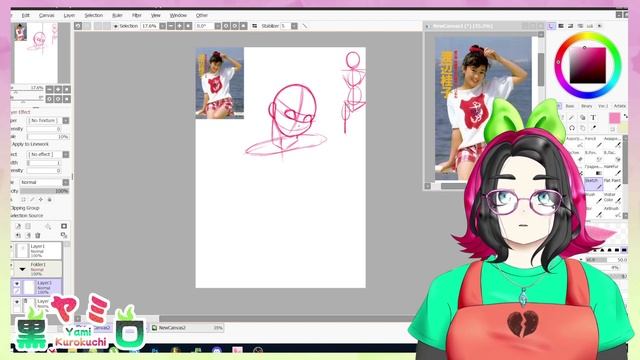Reset canvas zoom in the top toolbar
This screenshot has height=360, width=640.
188,26
